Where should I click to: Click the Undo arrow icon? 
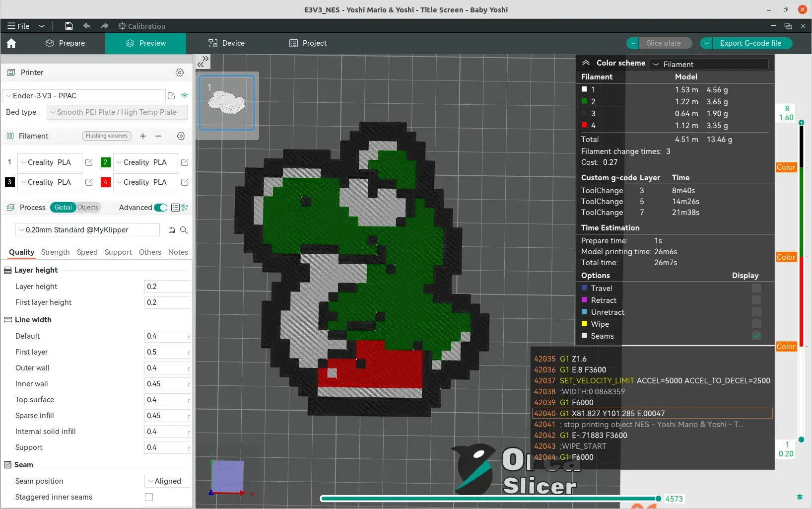(87, 26)
